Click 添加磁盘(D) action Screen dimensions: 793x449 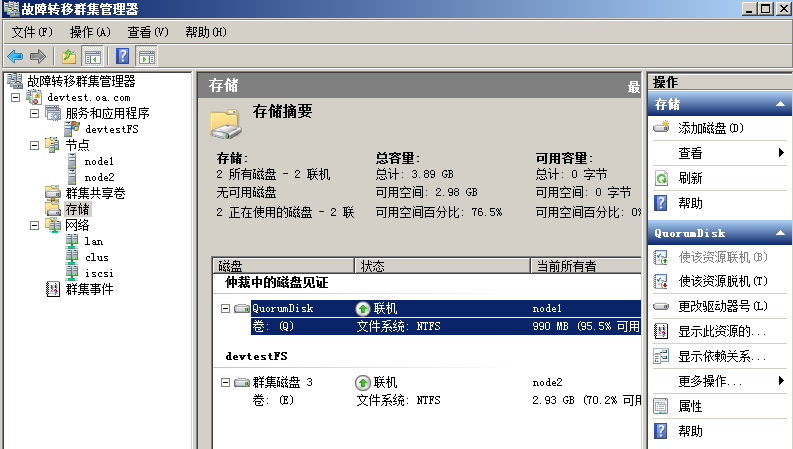coord(711,128)
